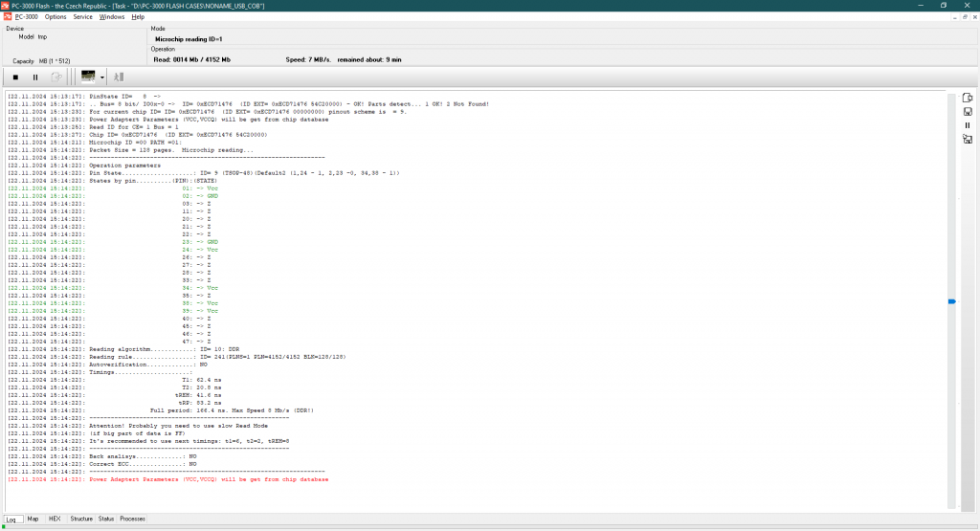Open the Structure tab

pos(81,519)
